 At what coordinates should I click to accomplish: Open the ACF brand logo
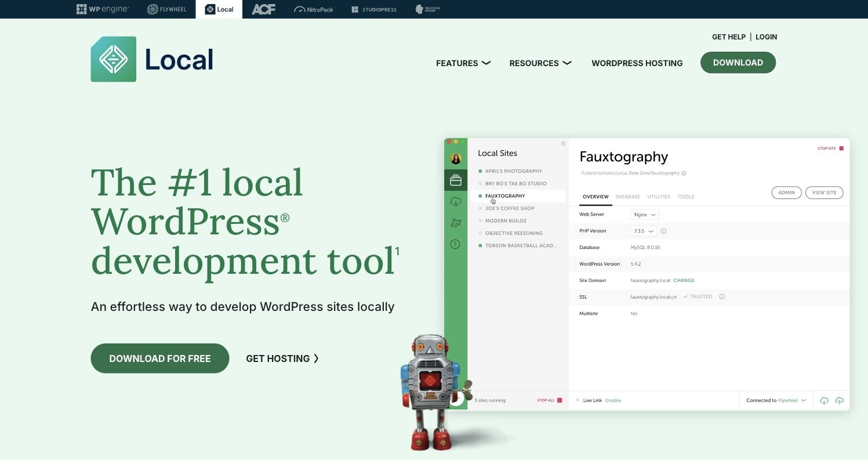pyautogui.click(x=263, y=9)
